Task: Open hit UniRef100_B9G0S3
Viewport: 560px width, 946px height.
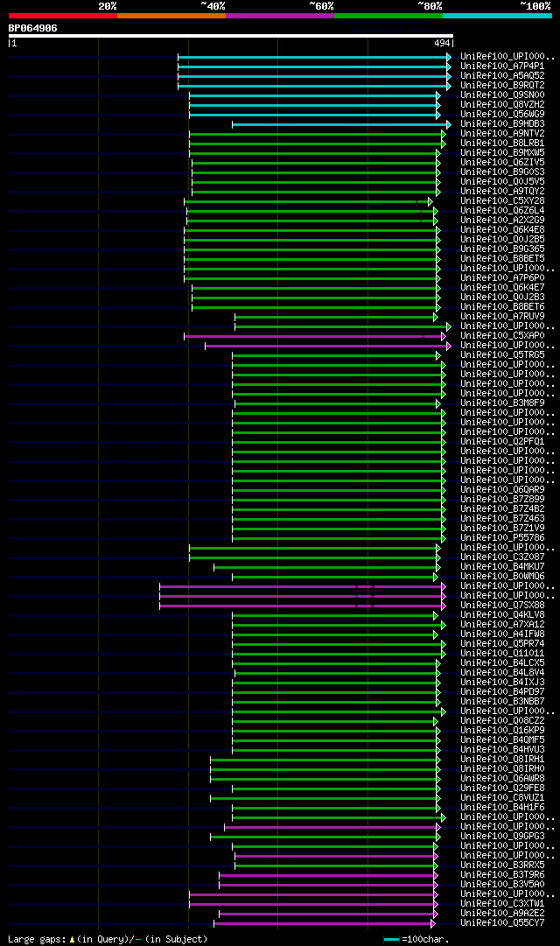Action: (502, 172)
